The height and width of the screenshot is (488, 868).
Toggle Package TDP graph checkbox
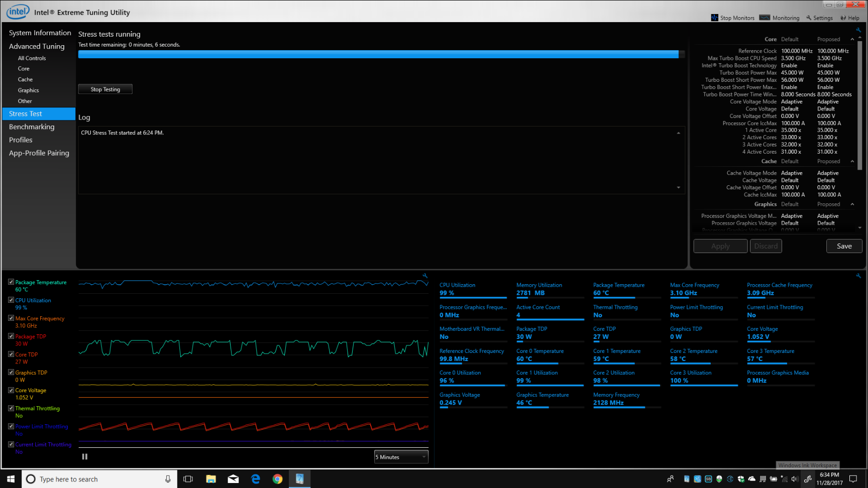[x=11, y=336]
